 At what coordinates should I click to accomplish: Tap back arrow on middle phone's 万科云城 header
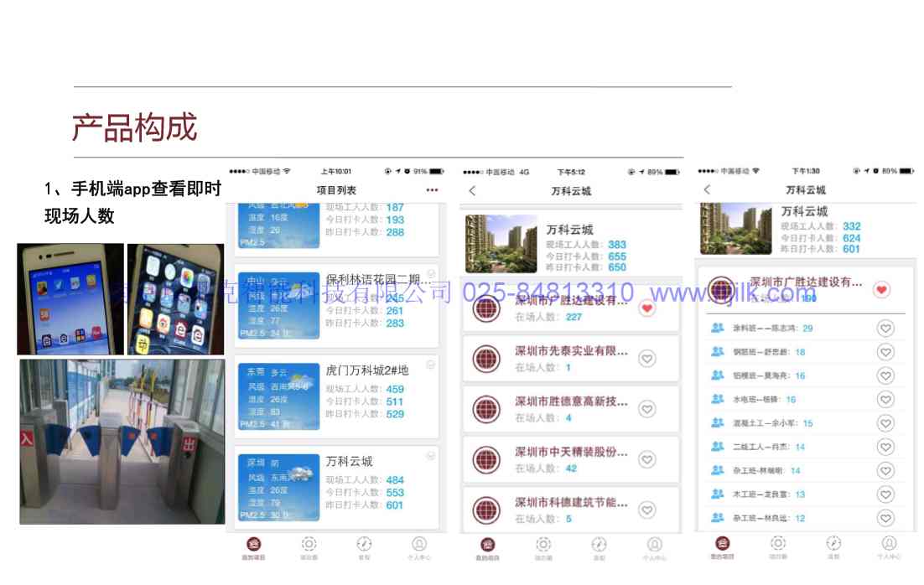coord(472,191)
